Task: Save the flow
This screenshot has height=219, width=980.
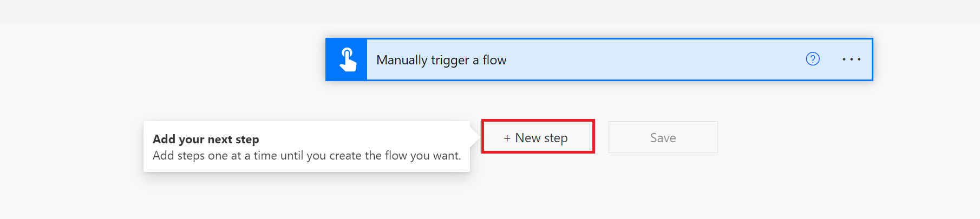Action: 663,137
